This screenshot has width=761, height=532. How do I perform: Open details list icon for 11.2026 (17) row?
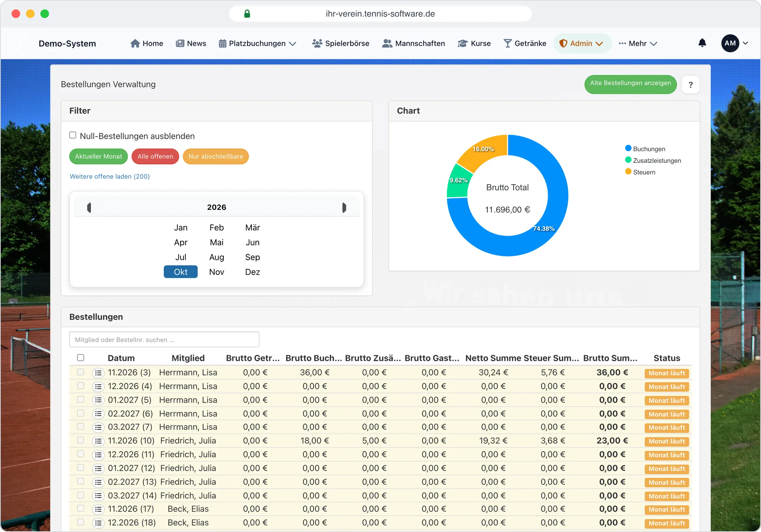tap(98, 509)
